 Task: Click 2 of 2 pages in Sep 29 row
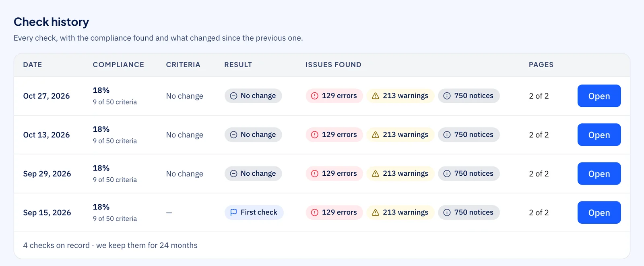tap(539, 174)
